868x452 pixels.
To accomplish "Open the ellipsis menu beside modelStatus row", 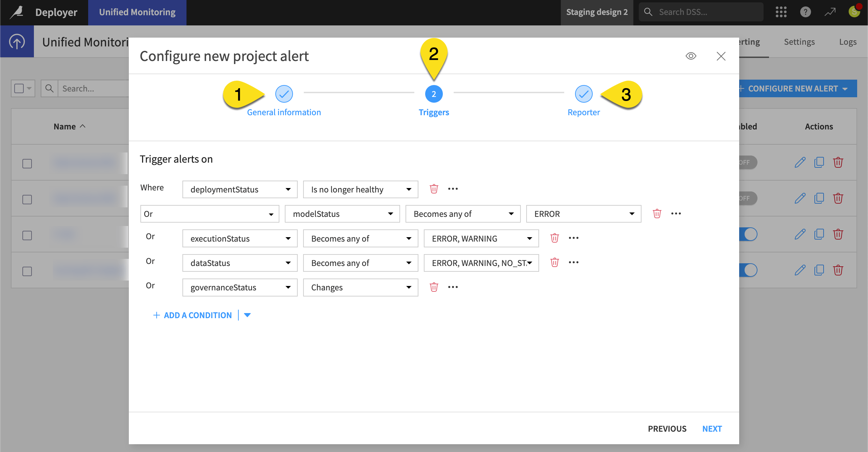I will (676, 213).
